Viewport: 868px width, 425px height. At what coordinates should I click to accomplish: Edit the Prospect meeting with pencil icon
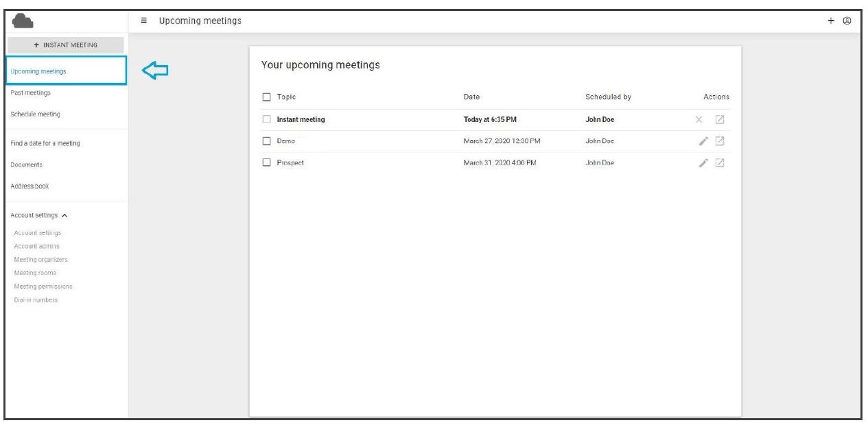(703, 163)
